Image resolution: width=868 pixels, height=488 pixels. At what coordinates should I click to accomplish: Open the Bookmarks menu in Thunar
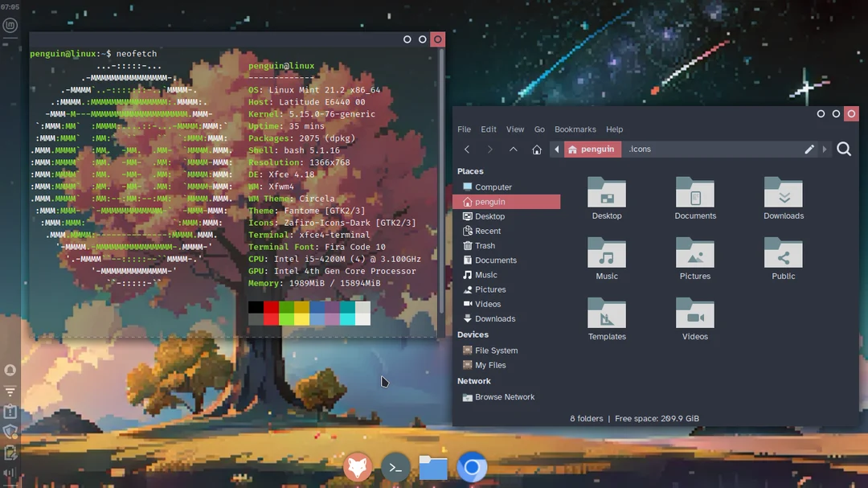575,129
